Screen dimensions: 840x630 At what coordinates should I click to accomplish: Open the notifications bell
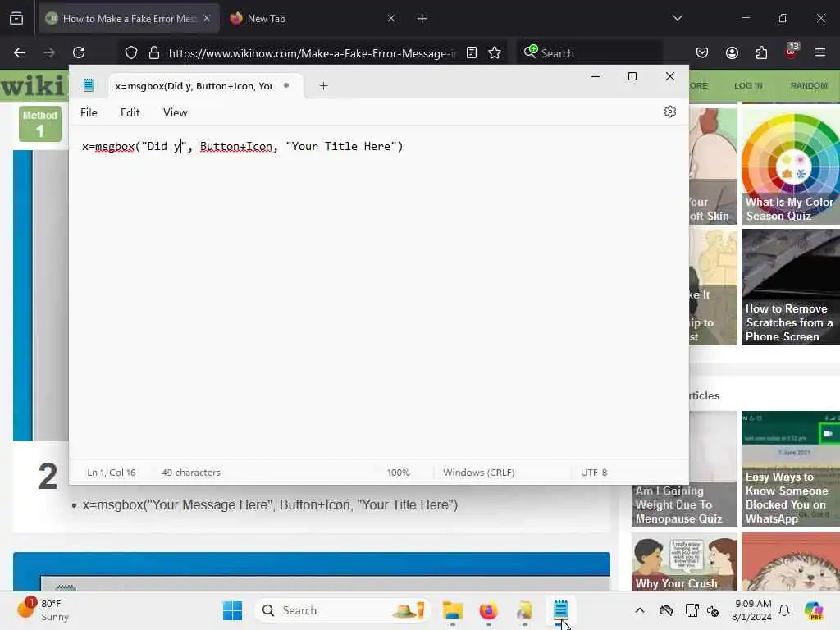click(x=784, y=610)
